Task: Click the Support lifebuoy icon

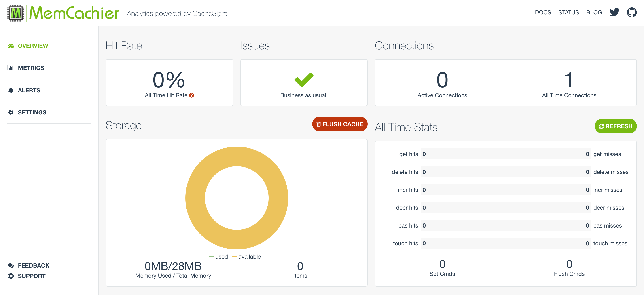Action: point(11,276)
